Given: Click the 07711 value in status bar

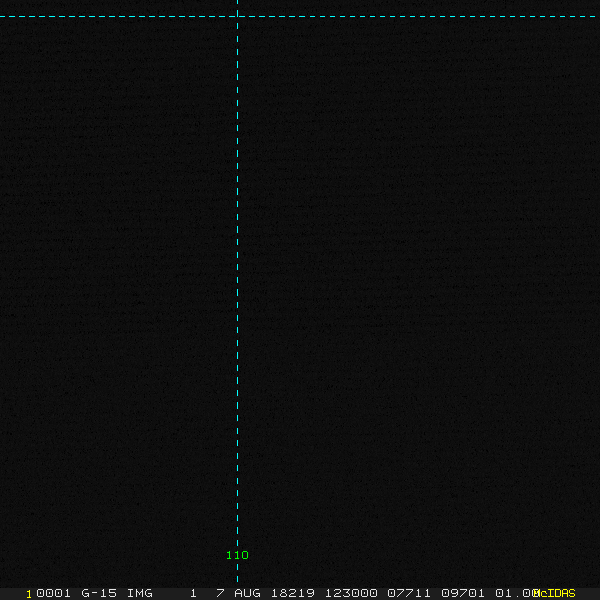Looking at the screenshot, I should [408, 593].
